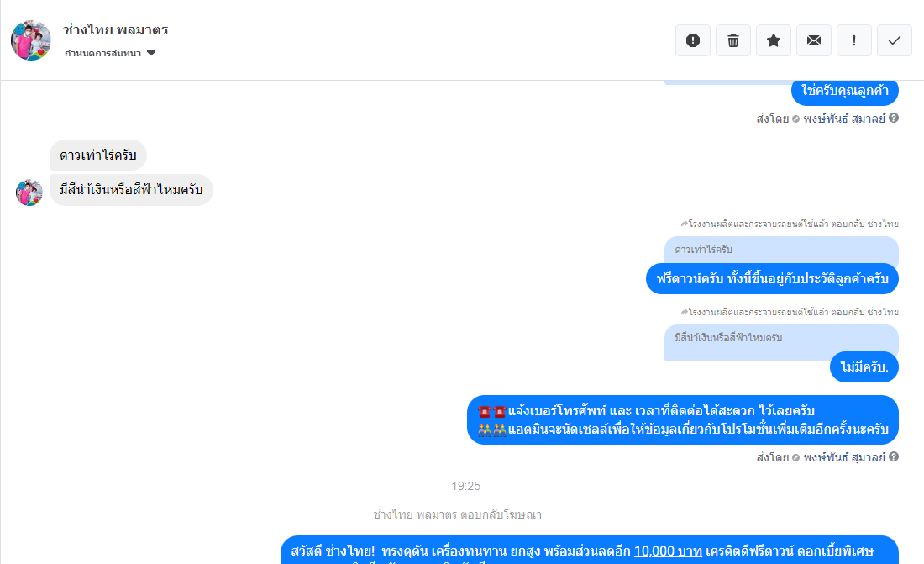Mark conversation done with checkmark icon

[x=895, y=40]
